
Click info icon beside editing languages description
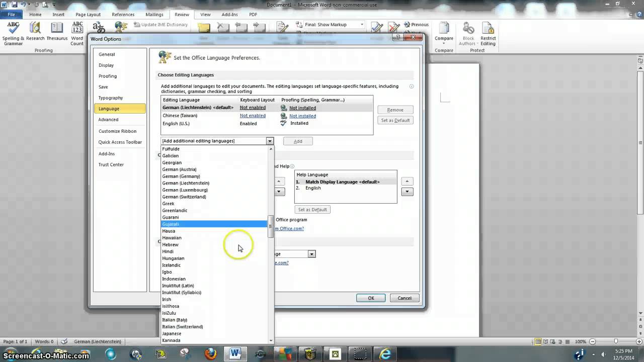412,86
